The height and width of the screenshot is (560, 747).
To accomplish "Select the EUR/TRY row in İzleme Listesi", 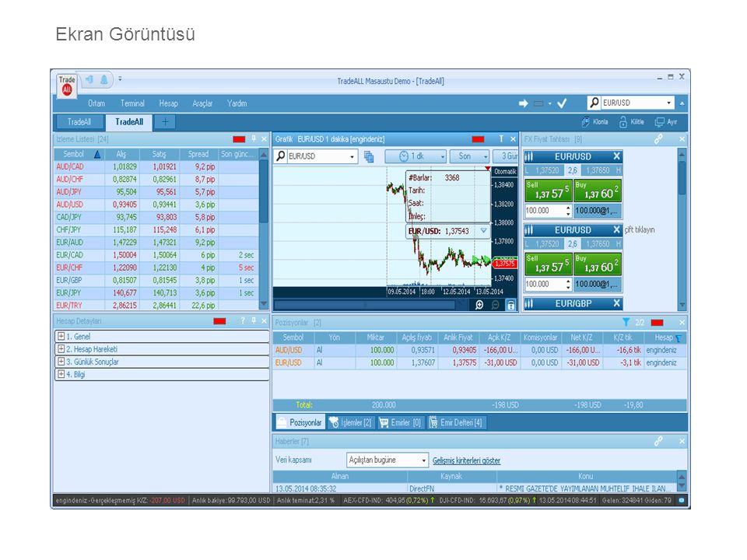I will 156,305.
